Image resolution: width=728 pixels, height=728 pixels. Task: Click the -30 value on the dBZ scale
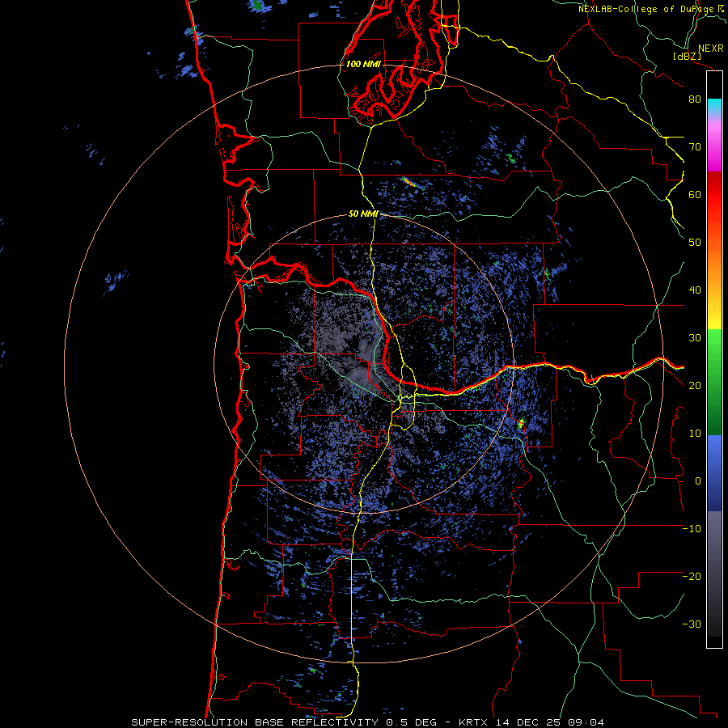[x=692, y=624]
